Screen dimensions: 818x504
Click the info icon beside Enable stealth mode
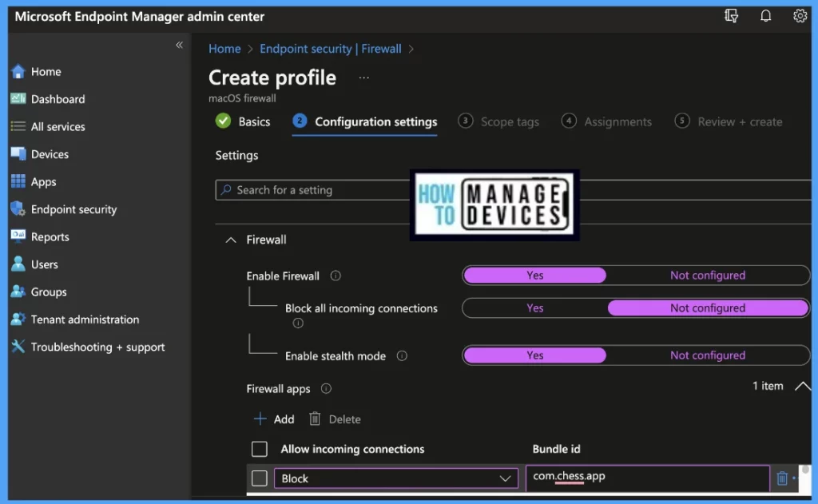[x=402, y=356]
